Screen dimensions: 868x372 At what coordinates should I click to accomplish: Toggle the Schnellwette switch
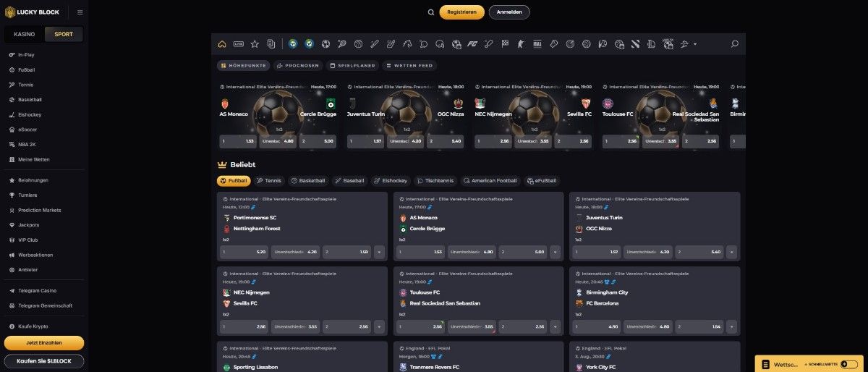coord(848,364)
